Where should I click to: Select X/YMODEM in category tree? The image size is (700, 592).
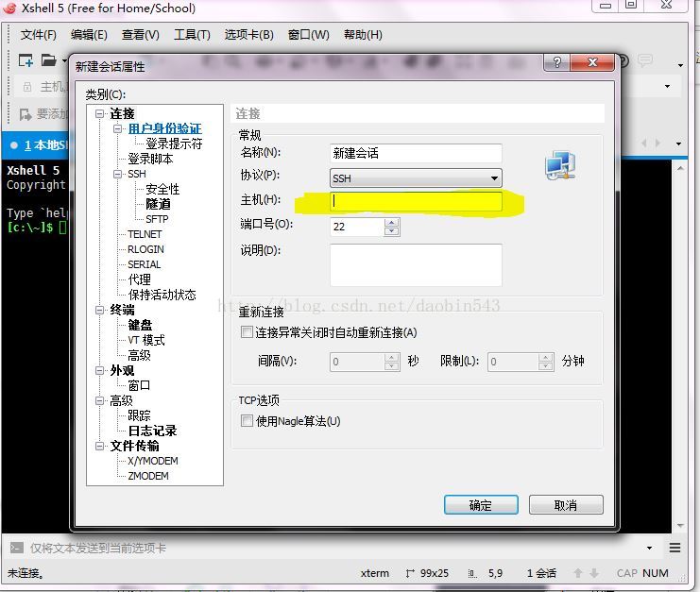click(153, 461)
